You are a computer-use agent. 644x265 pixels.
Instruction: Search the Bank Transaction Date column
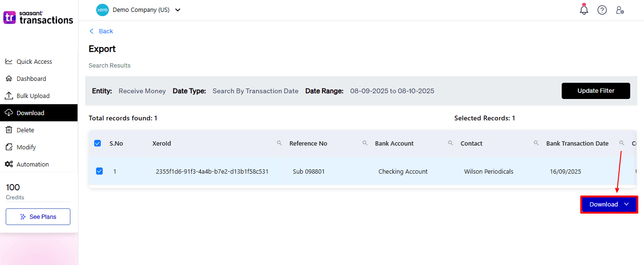622,143
